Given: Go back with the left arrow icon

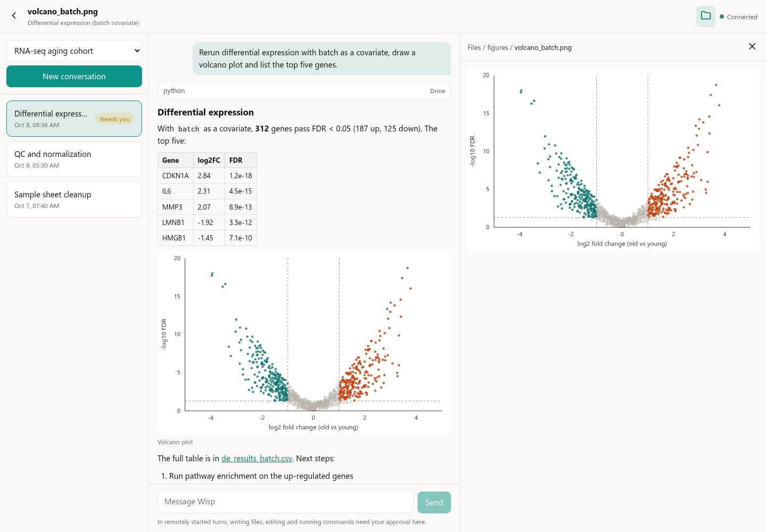Looking at the screenshot, I should click(x=14, y=16).
